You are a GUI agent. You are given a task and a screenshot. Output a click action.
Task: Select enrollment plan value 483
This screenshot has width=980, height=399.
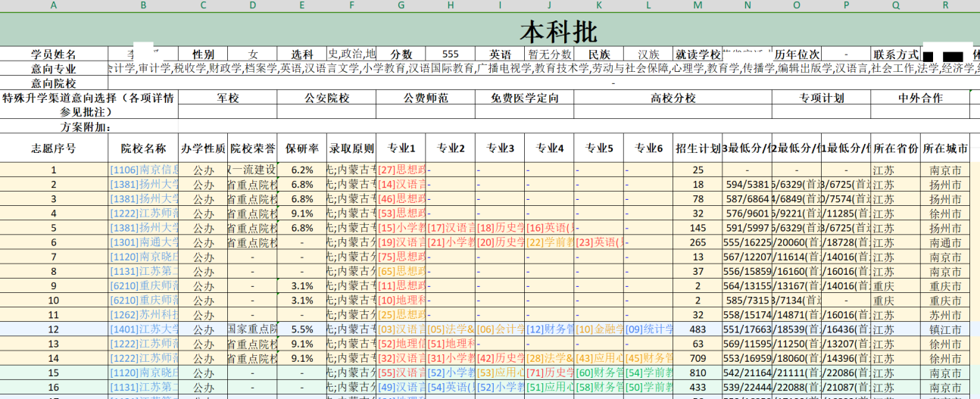point(698,329)
